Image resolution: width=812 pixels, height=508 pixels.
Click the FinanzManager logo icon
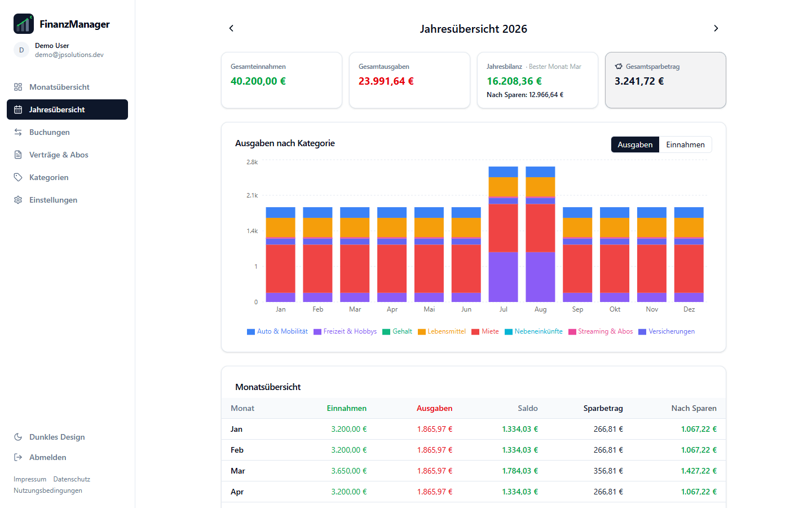pyautogui.click(x=24, y=24)
